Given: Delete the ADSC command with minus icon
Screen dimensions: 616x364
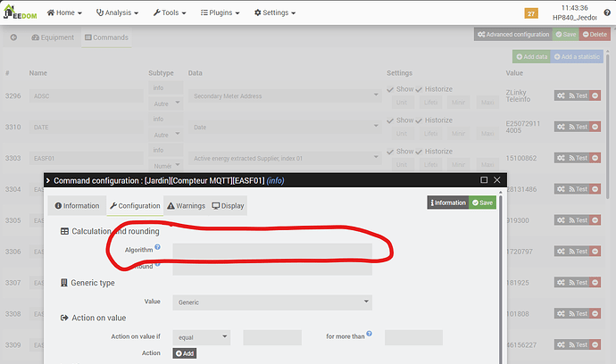Looking at the screenshot, I should click(x=595, y=95).
